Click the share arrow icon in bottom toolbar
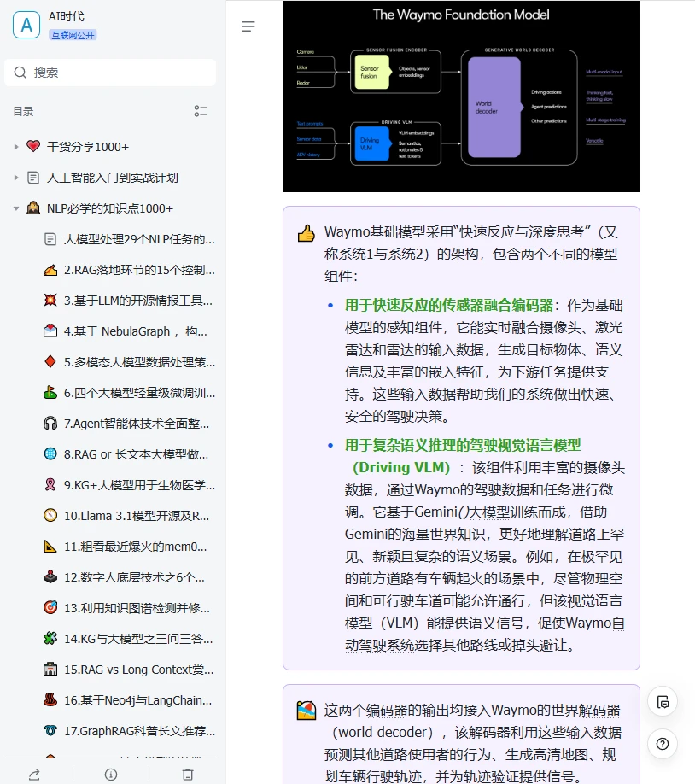The width and height of the screenshot is (695, 784). click(x=33, y=775)
